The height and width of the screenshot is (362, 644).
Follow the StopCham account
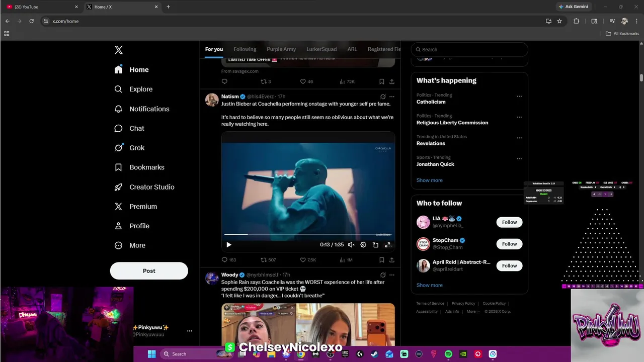[x=509, y=244]
